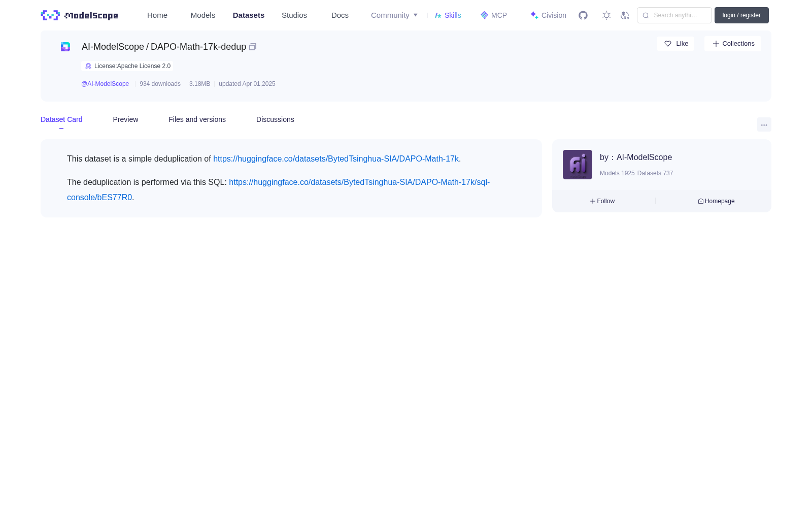The image size is (812, 508).
Task: Open Civision from top navigation
Action: point(548,15)
